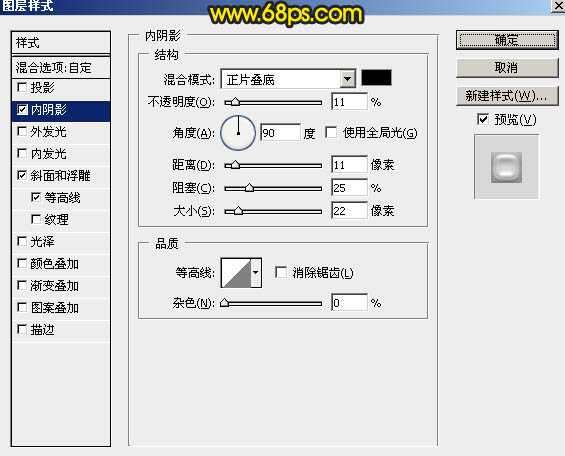The image size is (565, 456).
Task: Enable 使用全局光(G) checkbox
Action: (x=331, y=133)
